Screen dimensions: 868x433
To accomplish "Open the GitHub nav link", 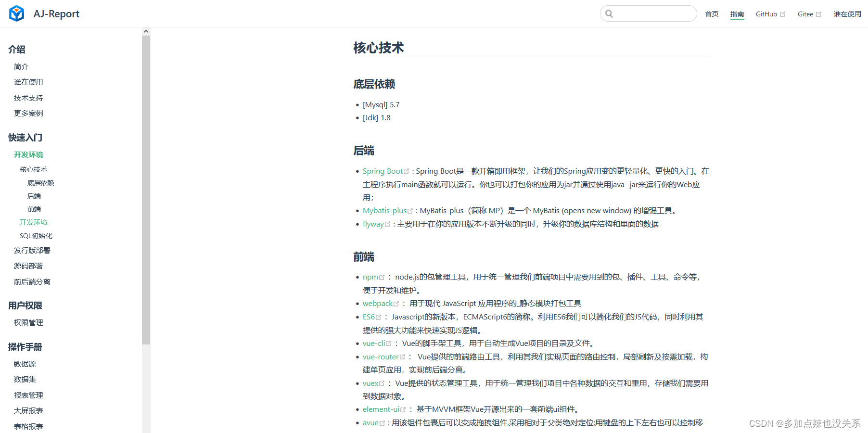I will pyautogui.click(x=766, y=14).
